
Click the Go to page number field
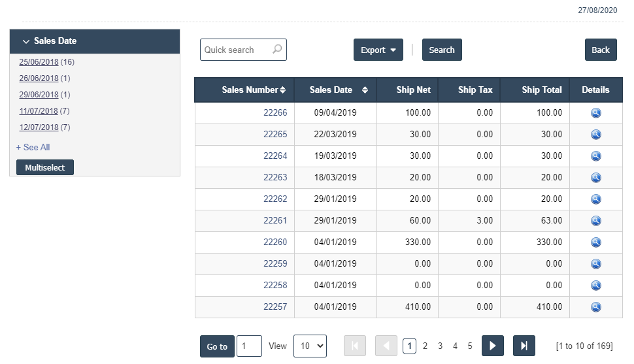[x=248, y=346]
